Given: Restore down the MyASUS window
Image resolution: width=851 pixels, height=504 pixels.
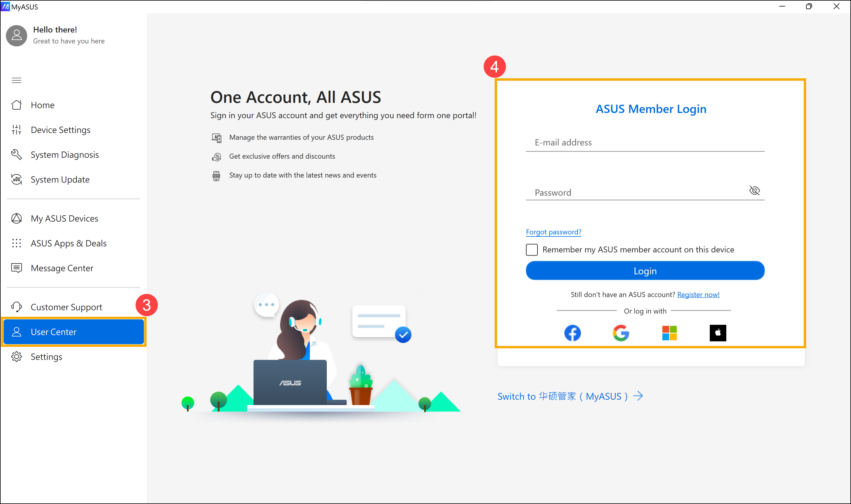Looking at the screenshot, I should pyautogui.click(x=809, y=6).
